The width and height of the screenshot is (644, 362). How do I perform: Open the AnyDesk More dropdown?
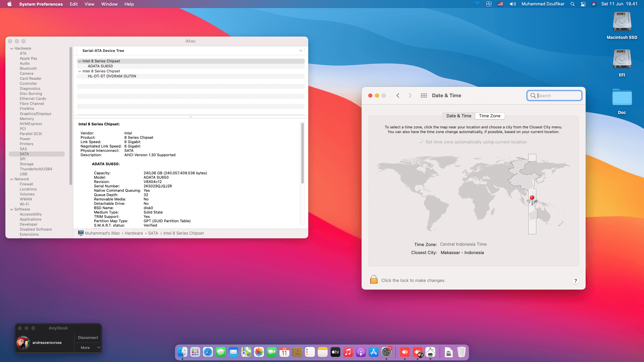[x=88, y=348]
